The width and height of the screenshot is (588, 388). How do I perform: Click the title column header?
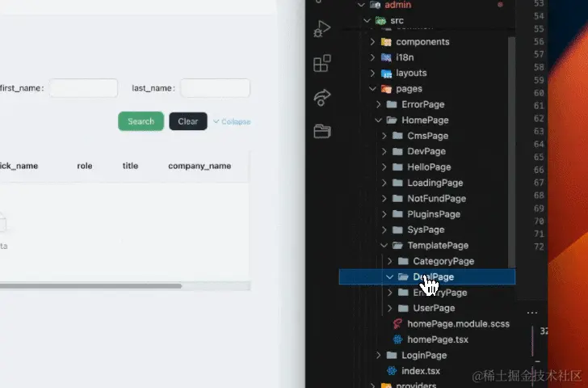tap(130, 166)
